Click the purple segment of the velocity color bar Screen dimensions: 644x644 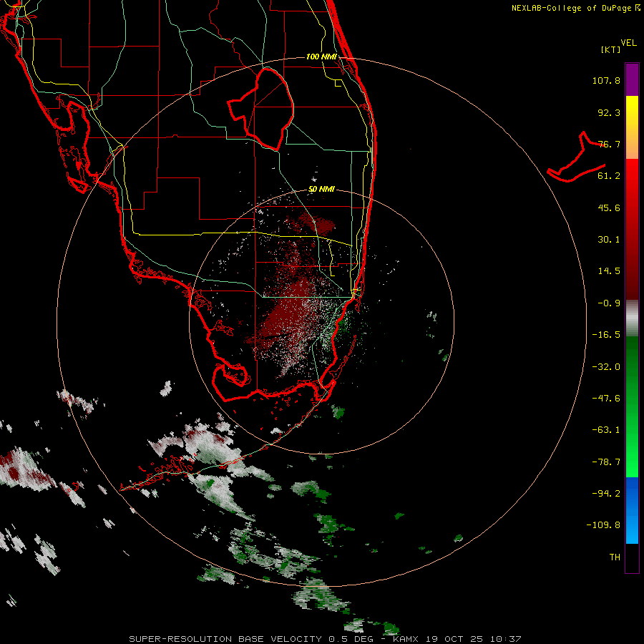coord(632,79)
